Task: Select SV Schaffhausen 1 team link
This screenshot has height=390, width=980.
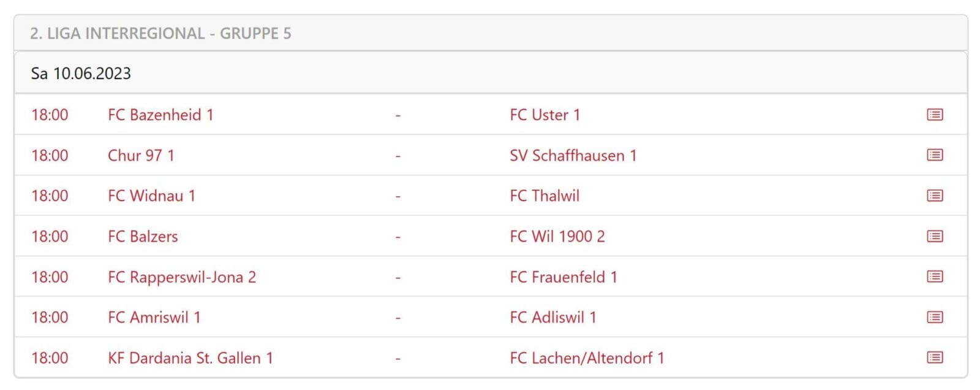Action: pos(573,155)
